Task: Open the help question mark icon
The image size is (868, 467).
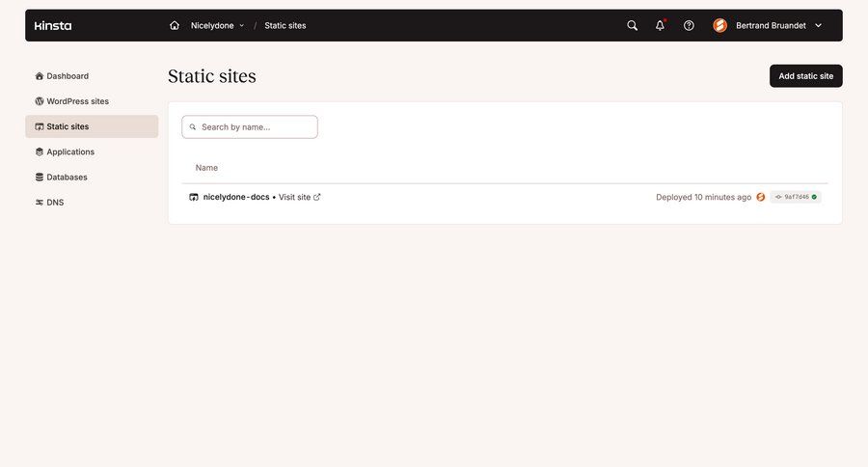Action: point(689,25)
